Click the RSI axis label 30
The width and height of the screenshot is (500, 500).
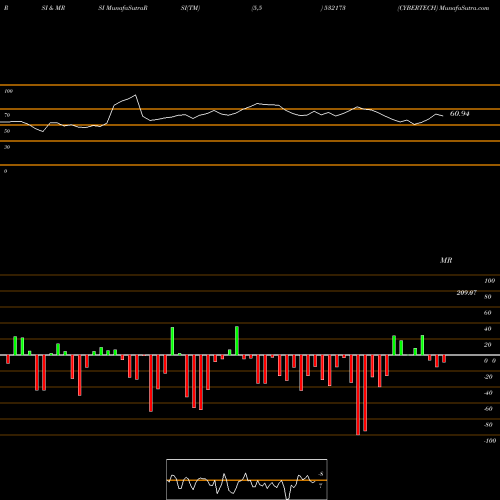click(x=7, y=147)
